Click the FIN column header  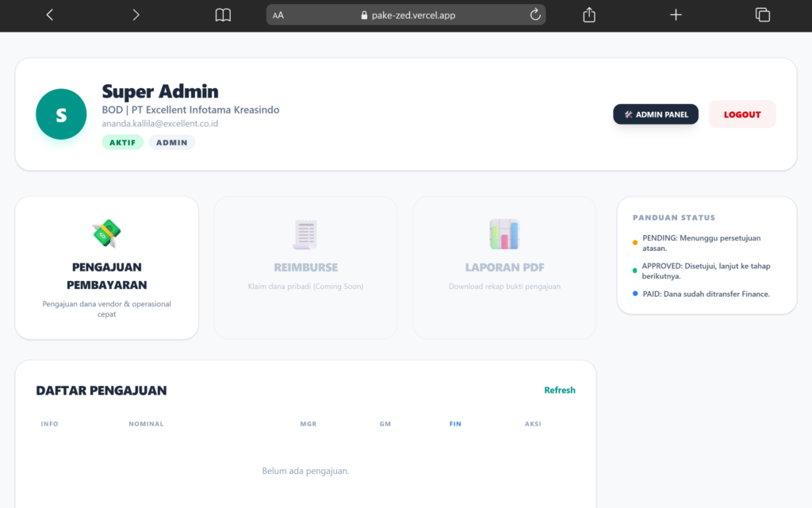(455, 424)
